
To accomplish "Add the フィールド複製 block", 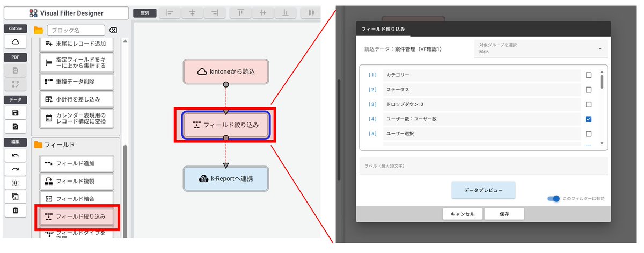I will [77, 181].
